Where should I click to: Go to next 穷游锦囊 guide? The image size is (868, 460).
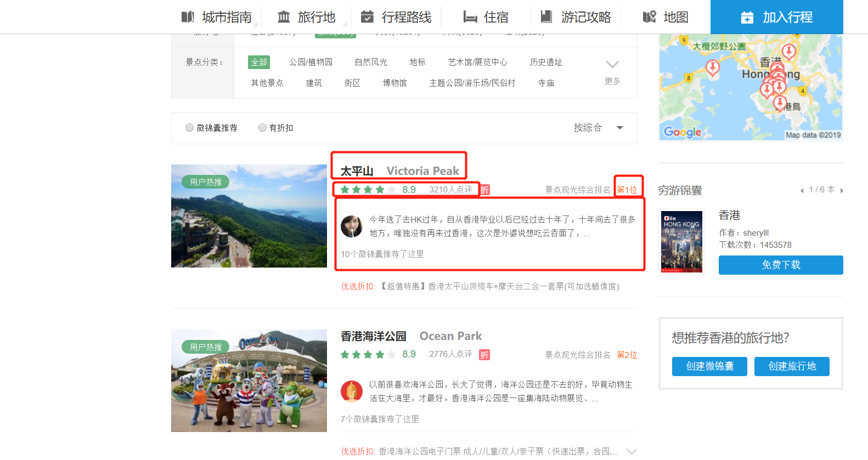(x=841, y=190)
